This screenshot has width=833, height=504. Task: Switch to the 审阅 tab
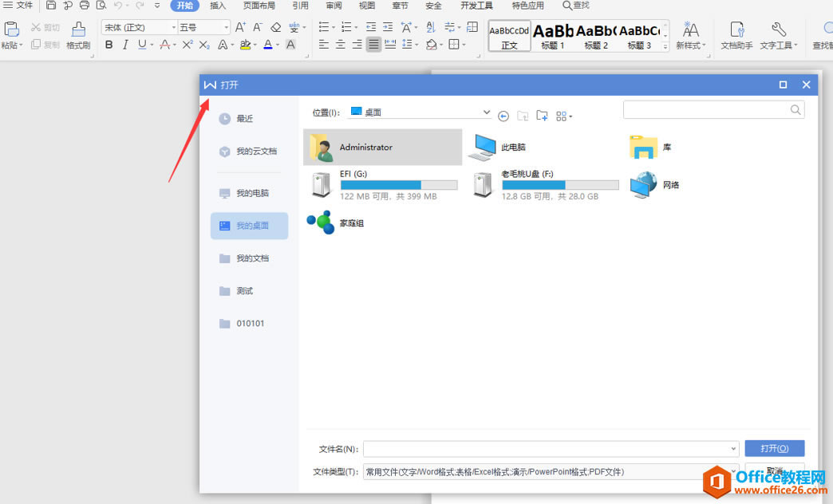coord(334,6)
